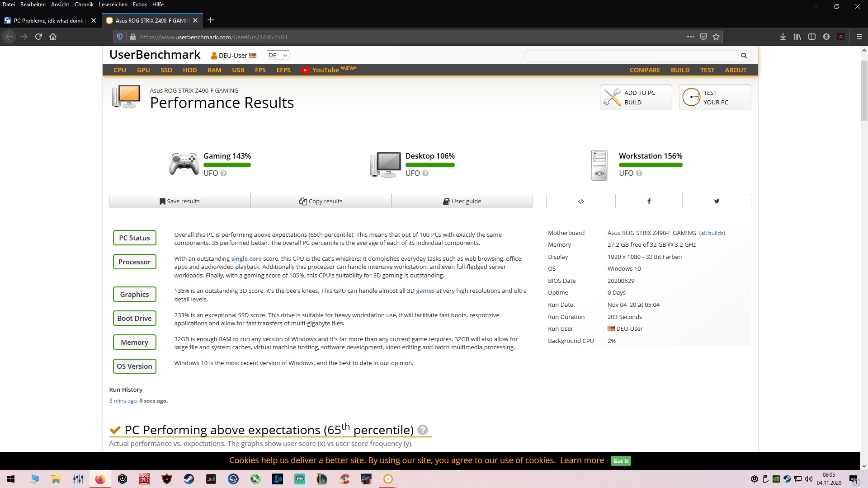Click the Firefox reload page icon

[38, 37]
